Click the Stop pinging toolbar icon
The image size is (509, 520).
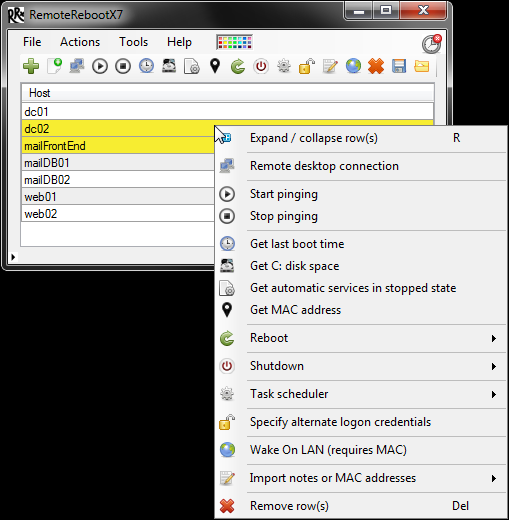pos(123,66)
